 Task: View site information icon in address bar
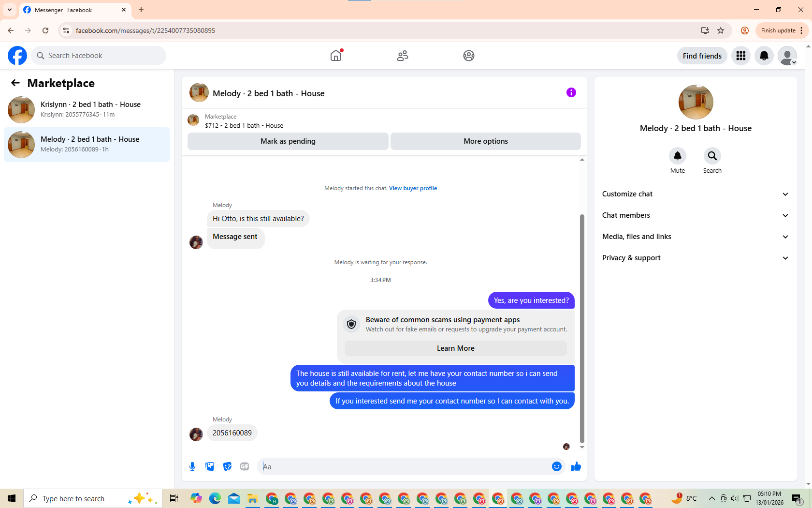click(66, 30)
